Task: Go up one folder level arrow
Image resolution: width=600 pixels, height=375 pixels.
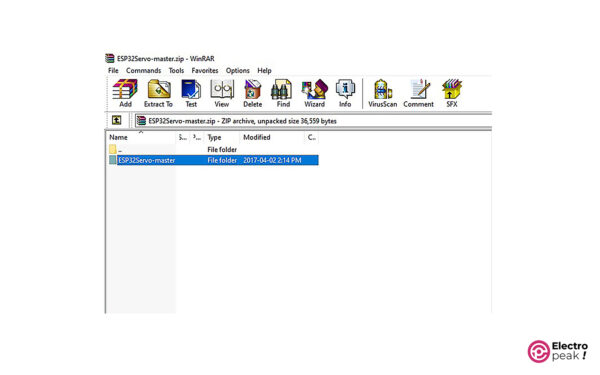Action: (116, 121)
